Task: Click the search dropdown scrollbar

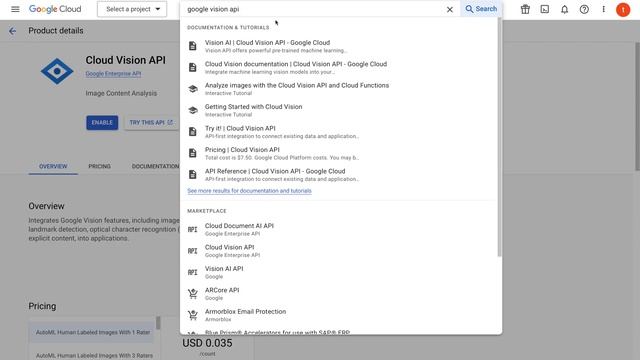Action: click(500, 137)
